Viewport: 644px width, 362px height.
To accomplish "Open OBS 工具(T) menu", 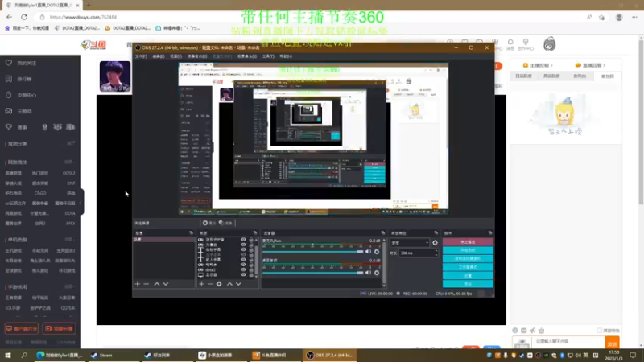I will pyautogui.click(x=268, y=56).
